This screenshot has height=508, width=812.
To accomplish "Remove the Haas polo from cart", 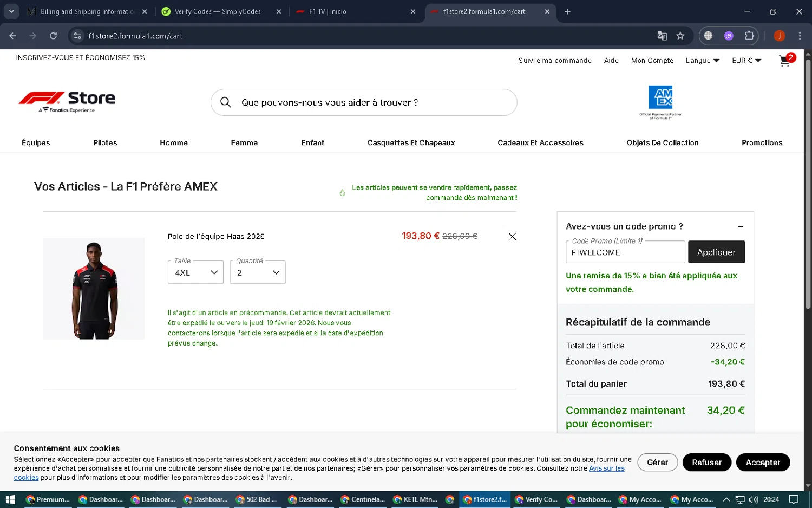I will tap(512, 236).
